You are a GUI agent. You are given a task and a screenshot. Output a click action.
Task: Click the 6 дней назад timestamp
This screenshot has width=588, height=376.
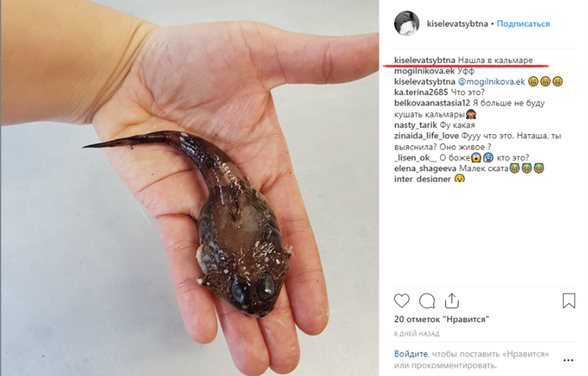coord(417,334)
